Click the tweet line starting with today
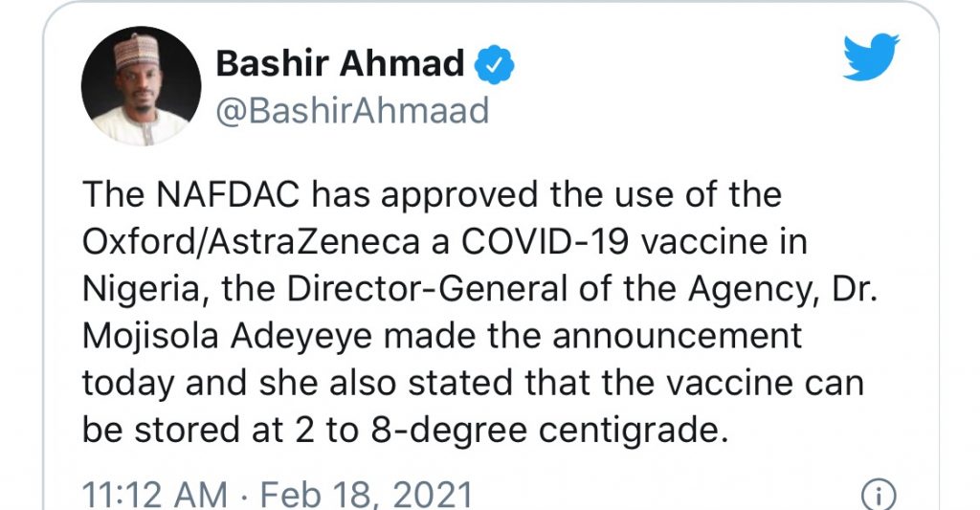 (473, 383)
